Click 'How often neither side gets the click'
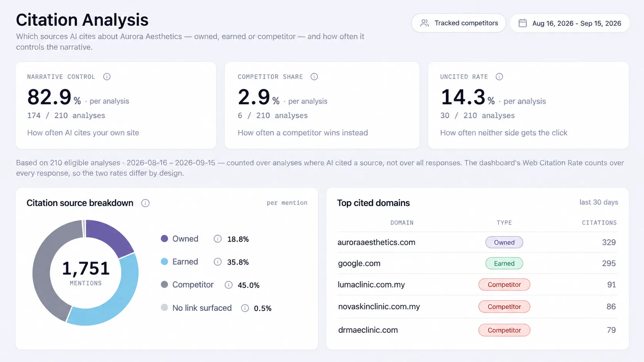The width and height of the screenshot is (644, 362). click(504, 133)
